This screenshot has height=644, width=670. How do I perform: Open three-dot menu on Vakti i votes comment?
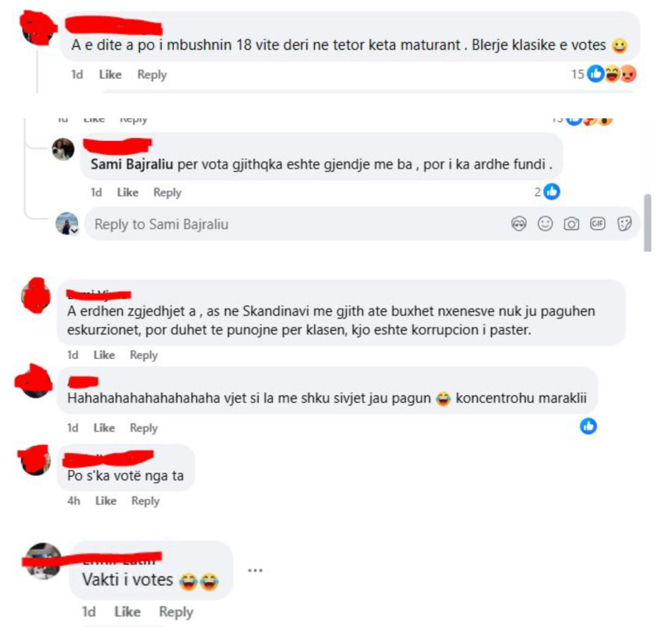click(x=255, y=570)
